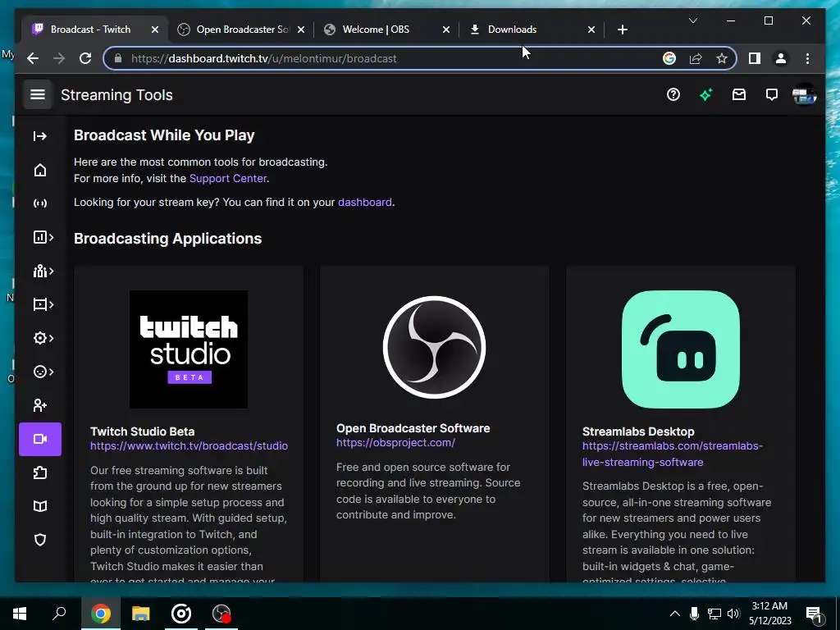Open the Chrome profile button
840x630 pixels.
781,58
